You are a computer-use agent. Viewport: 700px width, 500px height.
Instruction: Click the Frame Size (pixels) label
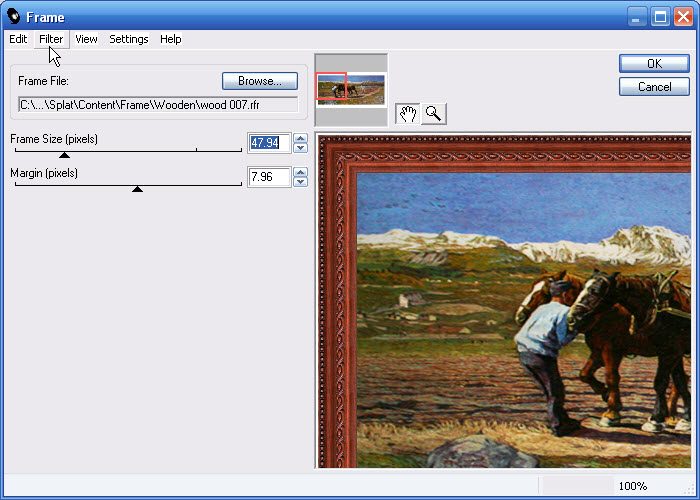coord(54,139)
